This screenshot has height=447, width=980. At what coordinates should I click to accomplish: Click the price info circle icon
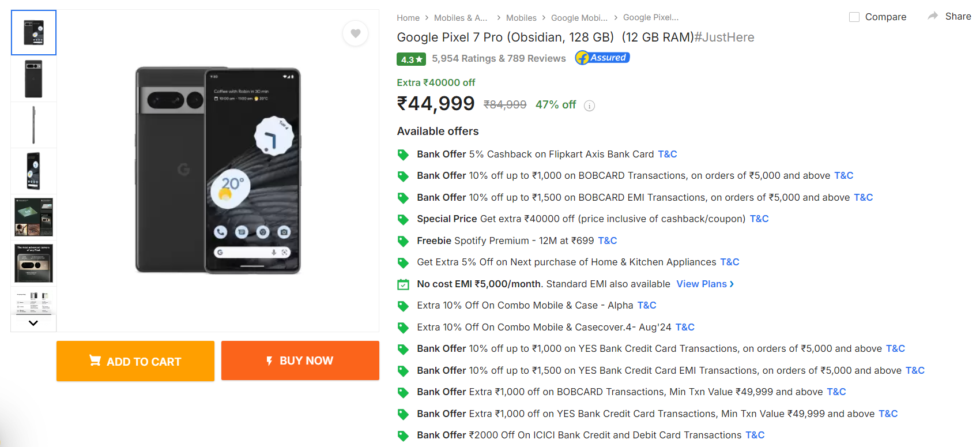(x=589, y=106)
